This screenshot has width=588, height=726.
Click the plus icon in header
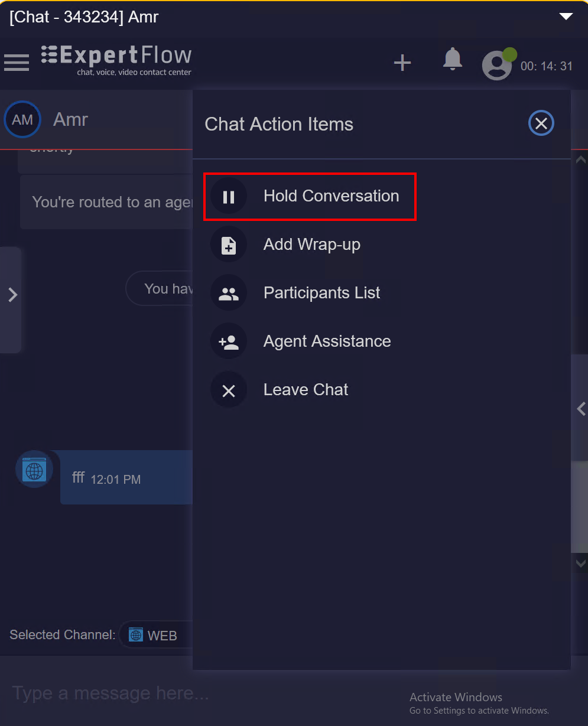402,63
